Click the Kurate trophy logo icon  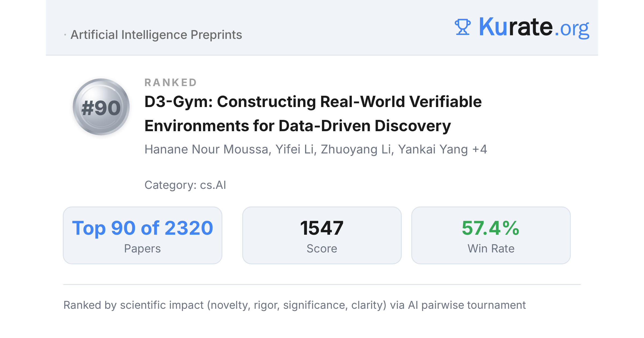(463, 27)
